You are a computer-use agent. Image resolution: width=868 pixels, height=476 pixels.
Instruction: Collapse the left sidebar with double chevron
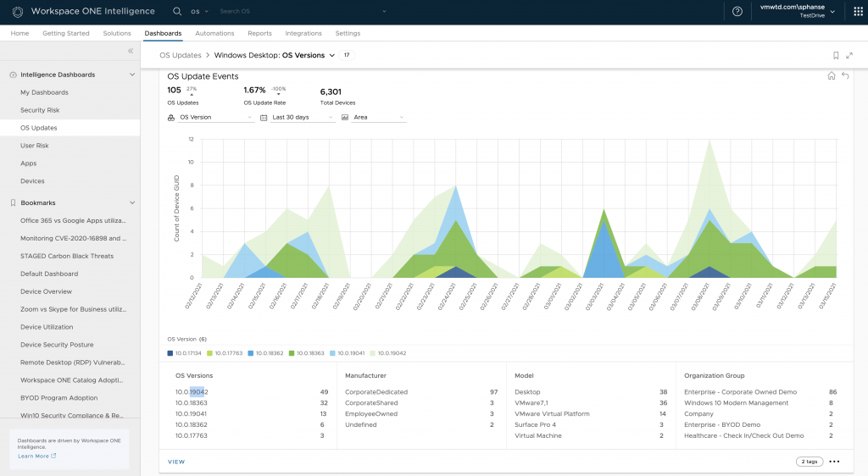(131, 51)
